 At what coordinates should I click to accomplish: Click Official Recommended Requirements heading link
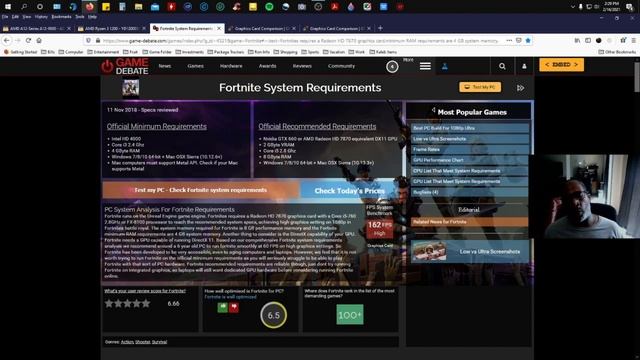pos(317,127)
